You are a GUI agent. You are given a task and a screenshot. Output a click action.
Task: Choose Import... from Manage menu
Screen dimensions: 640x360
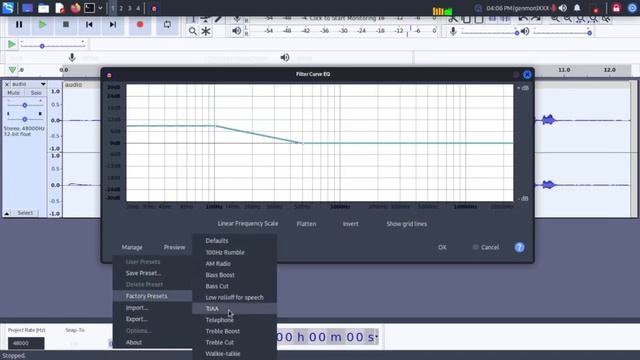click(152, 308)
